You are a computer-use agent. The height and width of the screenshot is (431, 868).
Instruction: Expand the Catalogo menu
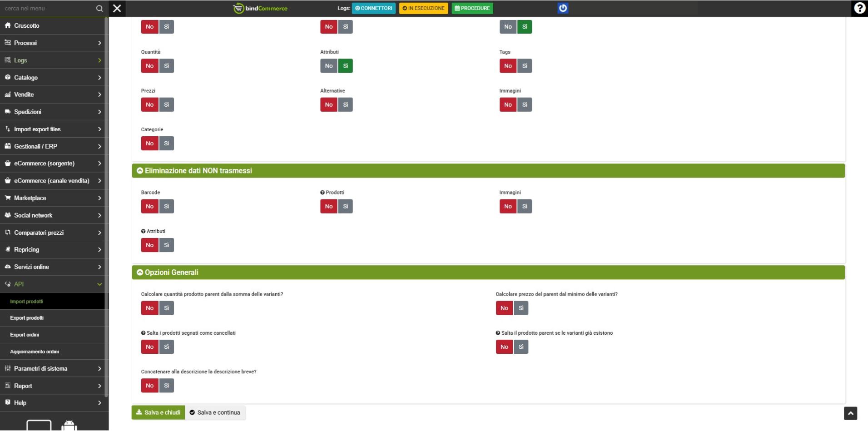coord(54,78)
